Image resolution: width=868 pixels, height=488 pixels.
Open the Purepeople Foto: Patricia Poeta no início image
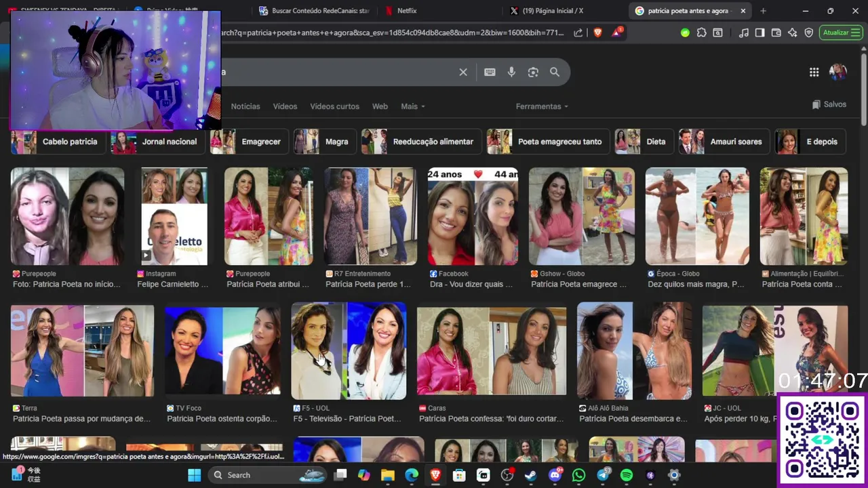[67, 216]
